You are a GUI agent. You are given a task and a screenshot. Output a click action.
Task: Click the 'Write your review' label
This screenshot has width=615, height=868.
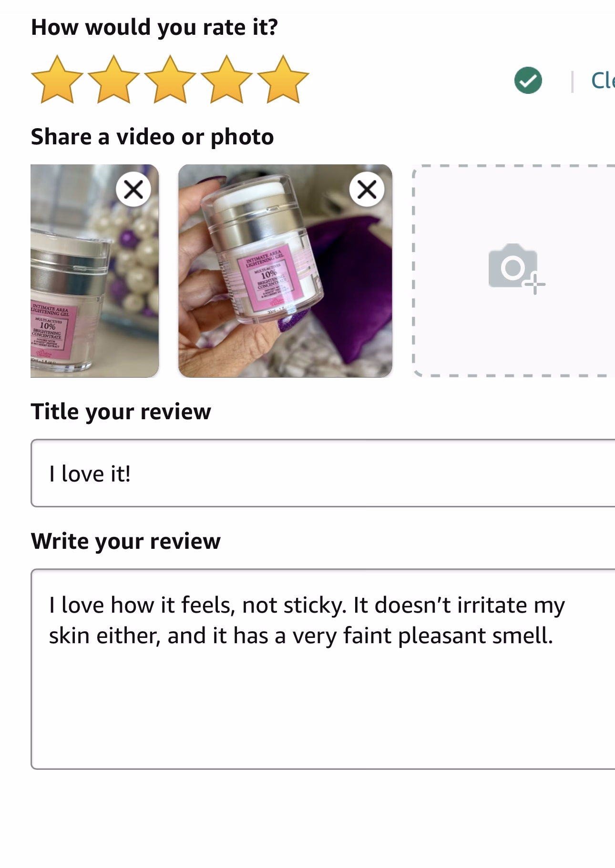coord(126,541)
